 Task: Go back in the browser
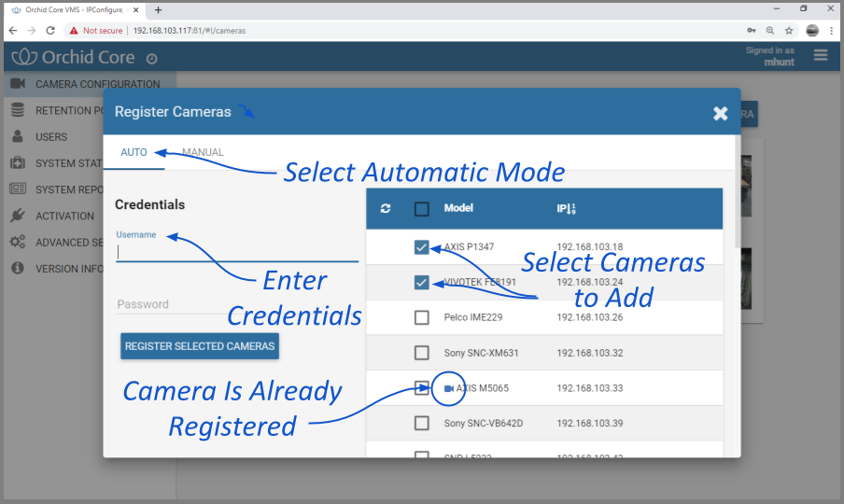[13, 31]
